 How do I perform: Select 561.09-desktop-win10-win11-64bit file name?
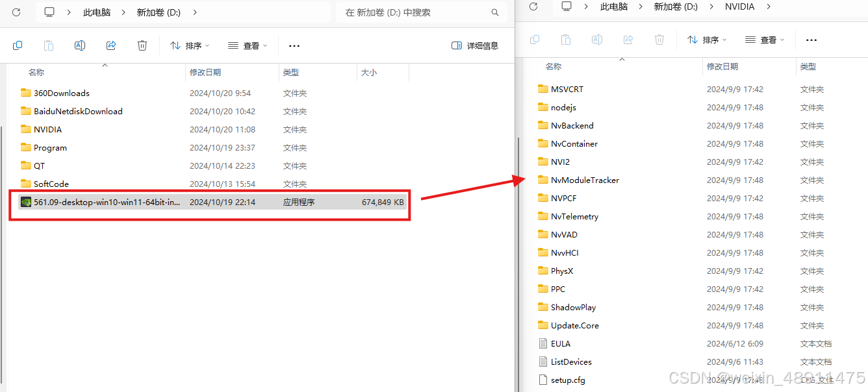(x=107, y=202)
